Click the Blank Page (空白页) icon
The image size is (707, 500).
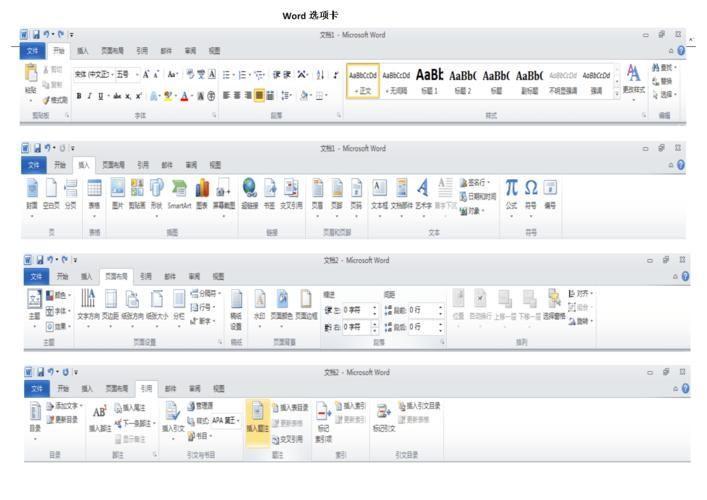[51, 188]
